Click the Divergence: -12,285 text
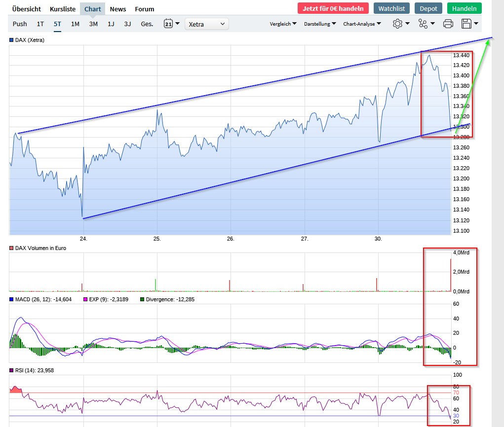This screenshot has height=427, width=504. click(170, 300)
